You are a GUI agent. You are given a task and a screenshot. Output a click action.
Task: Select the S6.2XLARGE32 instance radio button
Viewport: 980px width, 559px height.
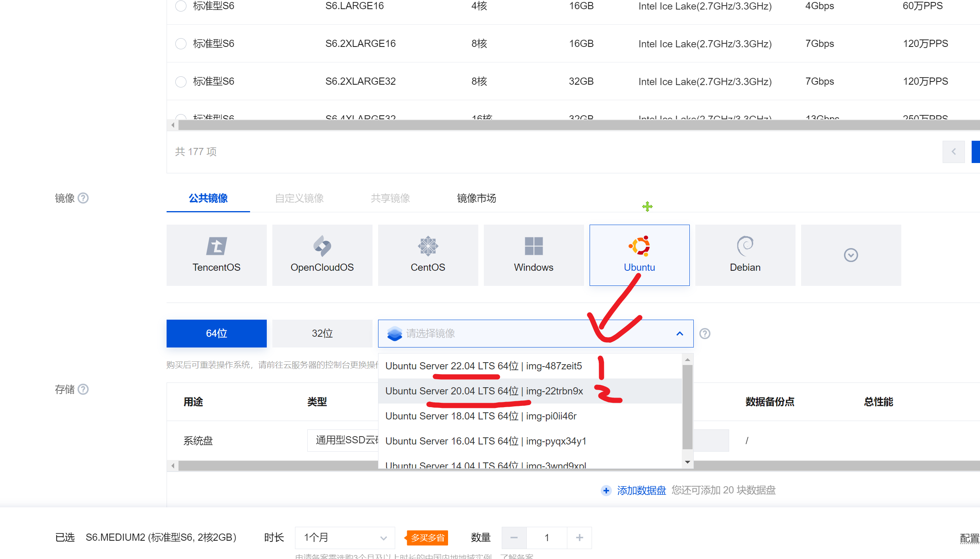[x=181, y=82]
